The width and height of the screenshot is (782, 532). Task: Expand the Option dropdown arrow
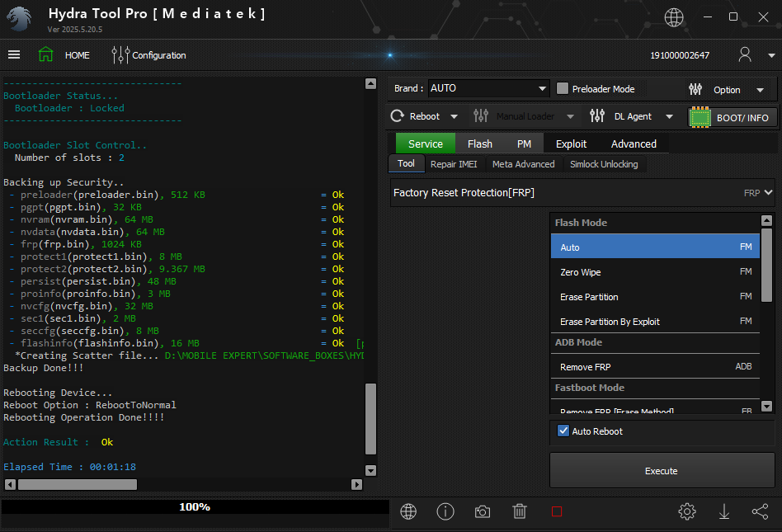coord(760,90)
